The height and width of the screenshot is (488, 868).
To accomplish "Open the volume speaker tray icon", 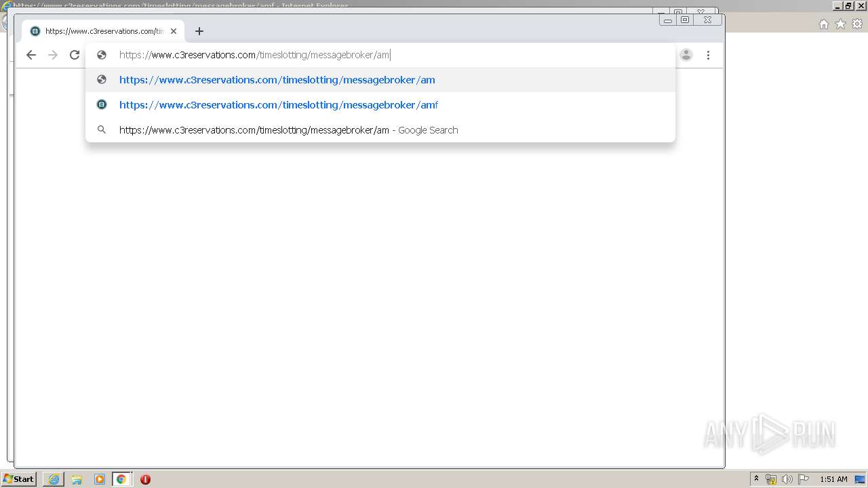I will (787, 479).
